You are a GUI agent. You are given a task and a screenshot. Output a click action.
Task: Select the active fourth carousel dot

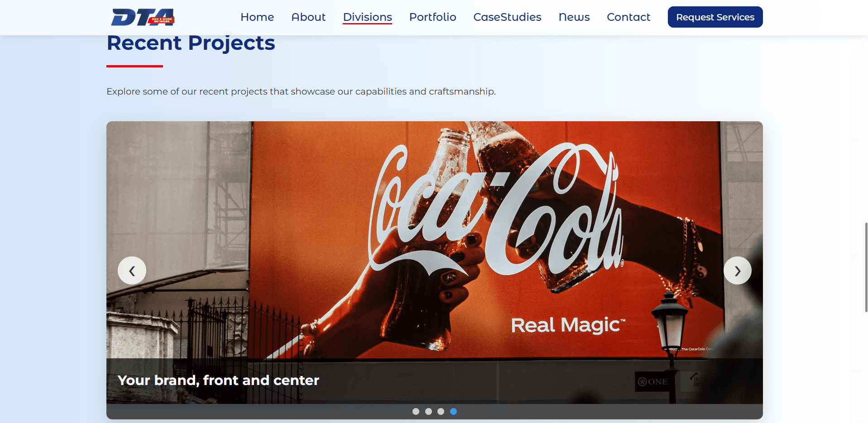453,411
